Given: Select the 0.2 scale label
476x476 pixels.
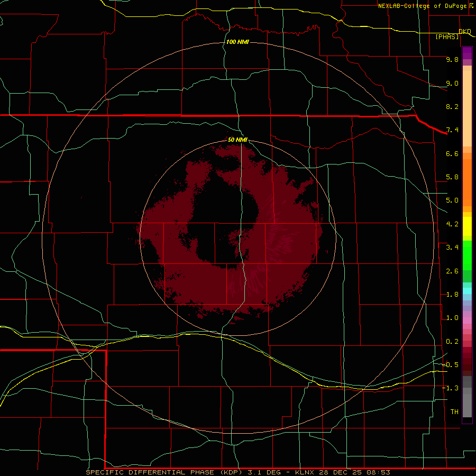Looking at the screenshot, I should tap(452, 342).
